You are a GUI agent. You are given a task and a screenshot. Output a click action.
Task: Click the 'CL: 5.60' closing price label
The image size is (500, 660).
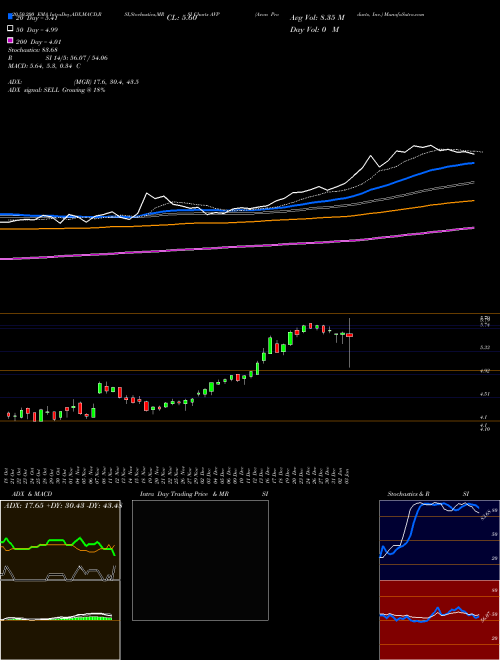point(182,18)
